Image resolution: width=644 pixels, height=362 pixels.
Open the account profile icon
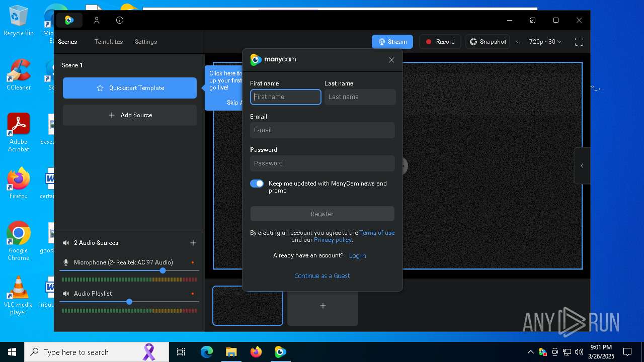click(x=97, y=20)
